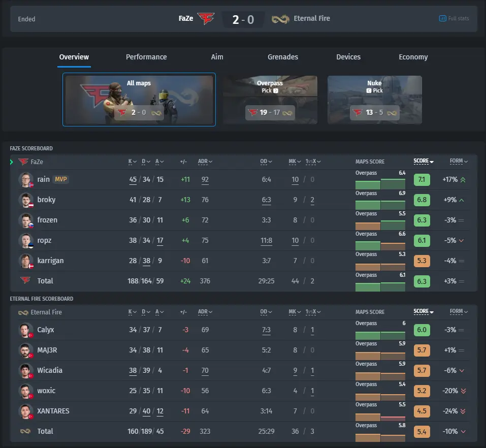Click ropz's downward form trend arrow
Image resolution: width=486 pixels, height=448 pixels.
pyautogui.click(x=461, y=241)
